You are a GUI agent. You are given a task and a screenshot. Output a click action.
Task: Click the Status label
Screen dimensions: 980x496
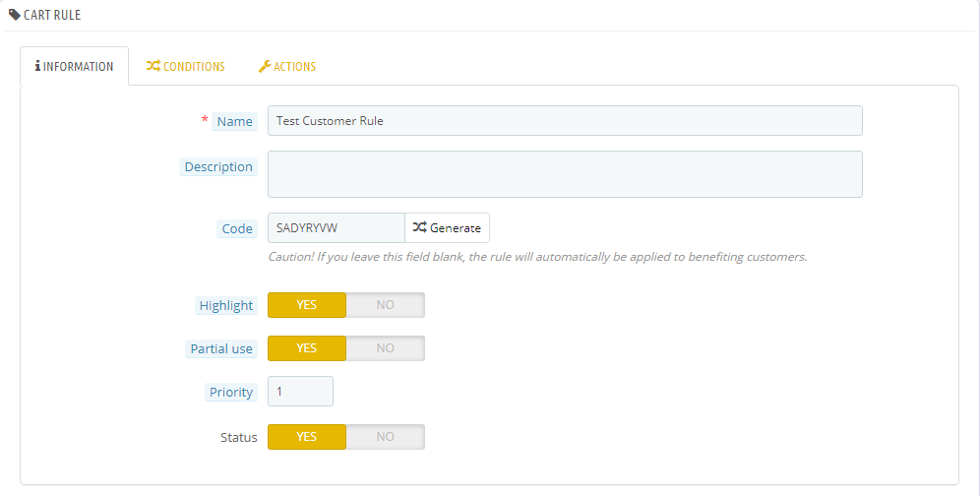(239, 437)
